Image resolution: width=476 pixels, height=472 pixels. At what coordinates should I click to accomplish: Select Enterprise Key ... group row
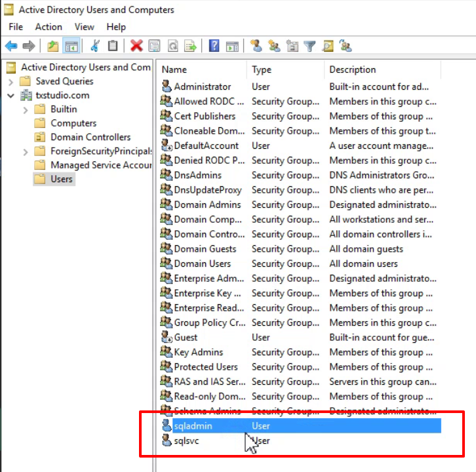pos(208,293)
